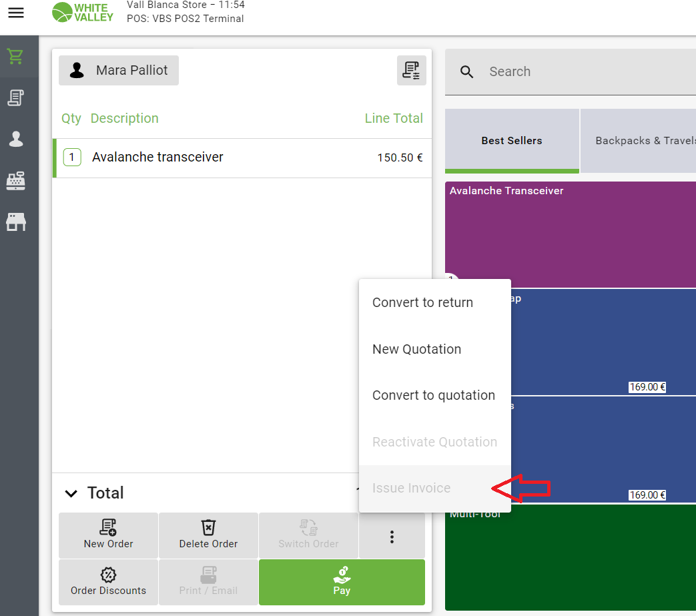Click quantity box of Avalanche transceiver
This screenshot has height=616, width=696.
(72, 157)
